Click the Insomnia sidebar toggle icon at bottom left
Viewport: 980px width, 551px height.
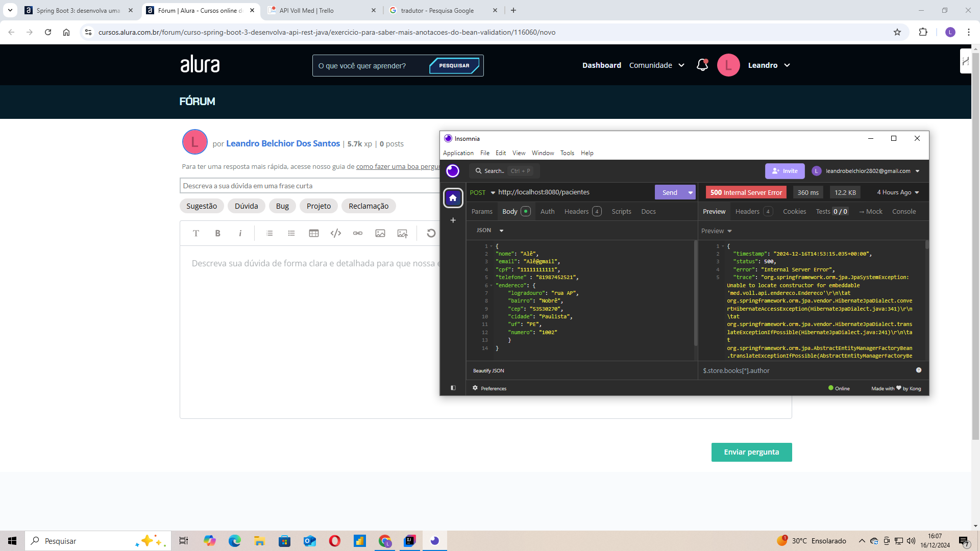pos(453,388)
